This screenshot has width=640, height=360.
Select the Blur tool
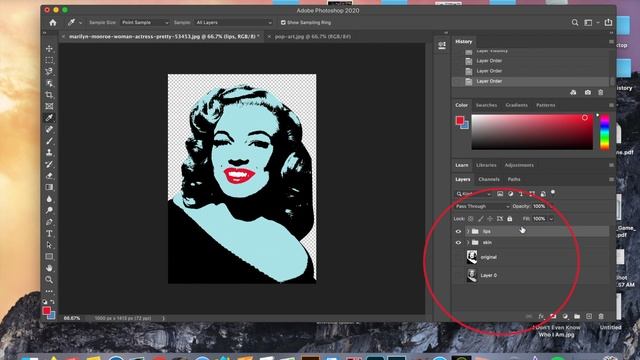tap(49, 199)
